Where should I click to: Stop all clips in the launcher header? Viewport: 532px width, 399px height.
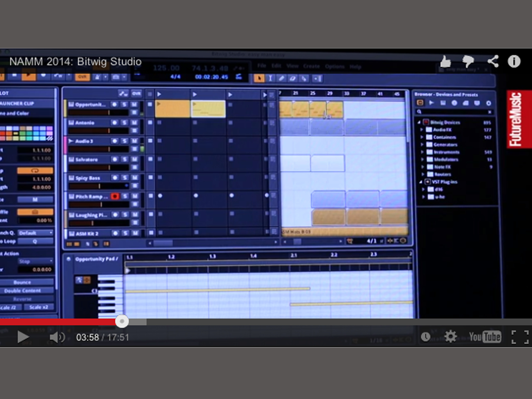coord(150,94)
